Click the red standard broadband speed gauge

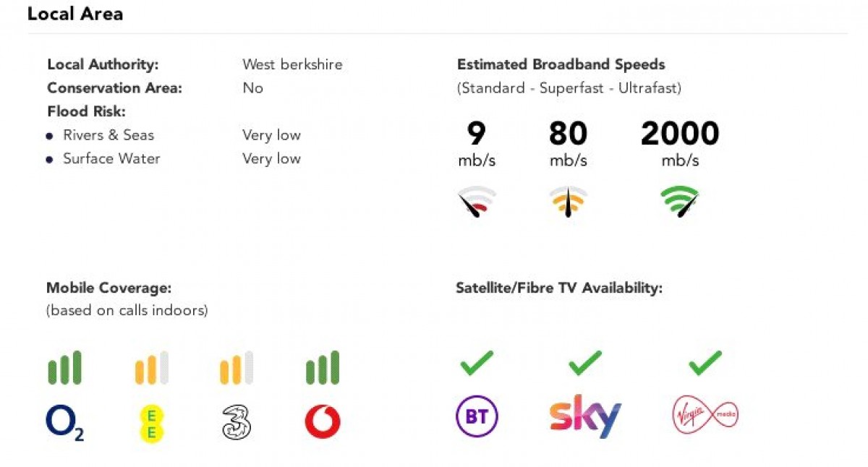pos(477,203)
